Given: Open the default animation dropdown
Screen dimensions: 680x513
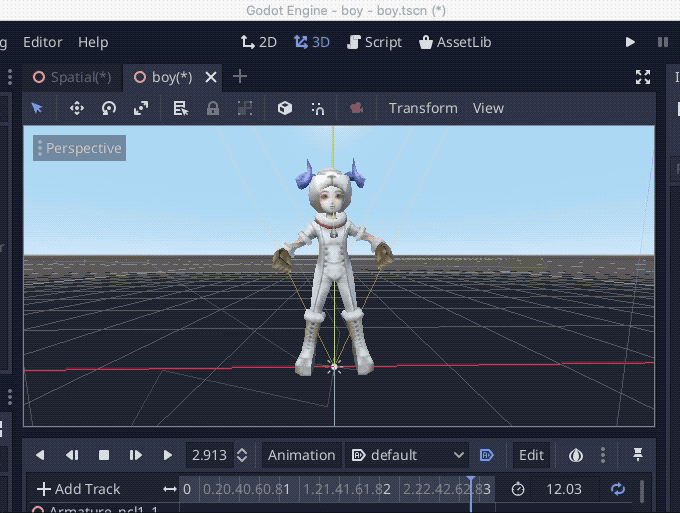Looking at the screenshot, I should point(407,455).
